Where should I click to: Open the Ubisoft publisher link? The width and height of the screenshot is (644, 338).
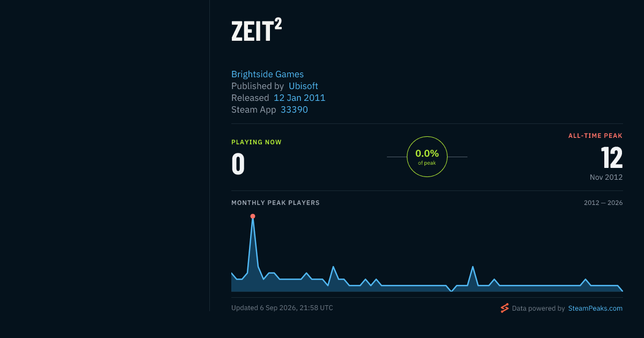pyautogui.click(x=303, y=86)
